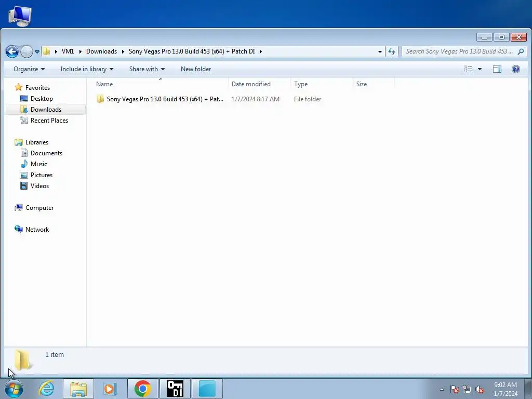The image size is (532, 399).
Task: Change your view using the view icon
Action: [469, 69]
